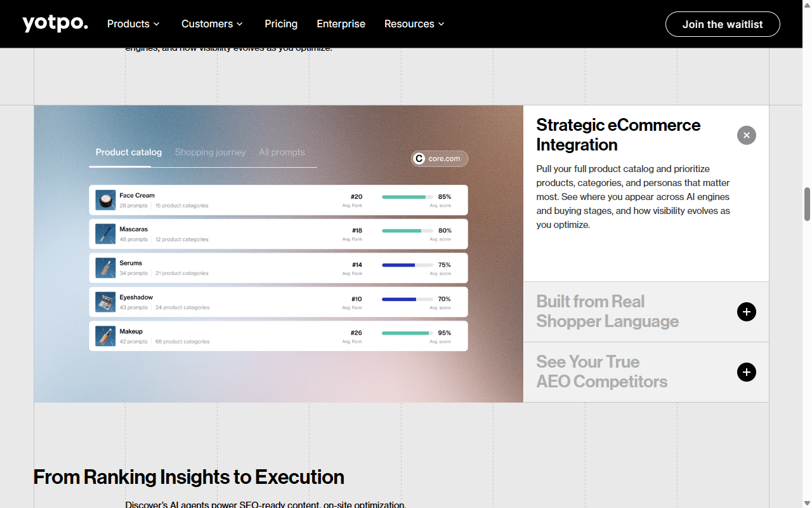Click the Yotpo logo

click(55, 24)
